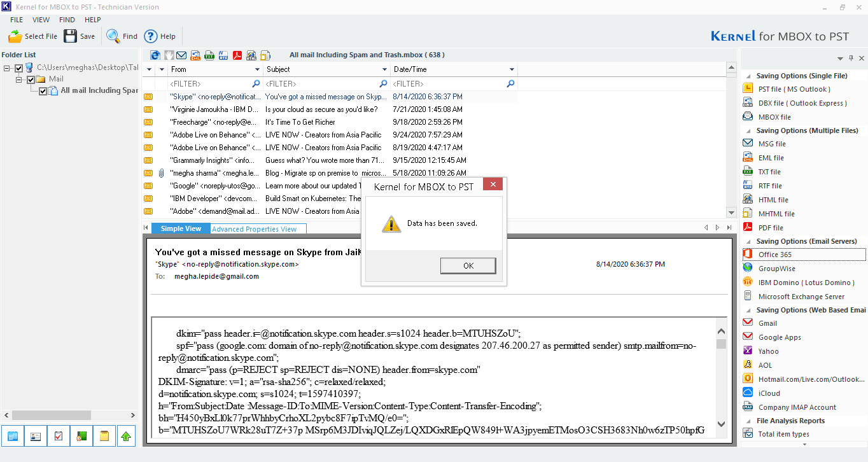The height and width of the screenshot is (462, 868).
Task: Select iCloud saving option
Action: [x=769, y=393]
